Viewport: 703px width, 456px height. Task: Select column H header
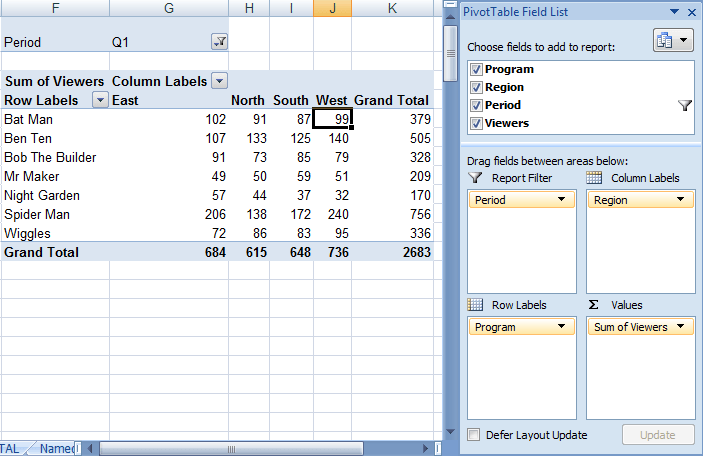click(x=249, y=8)
